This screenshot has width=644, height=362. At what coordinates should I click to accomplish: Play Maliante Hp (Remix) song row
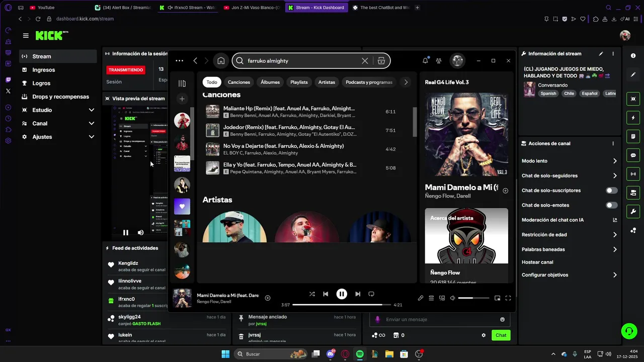coord(304,112)
